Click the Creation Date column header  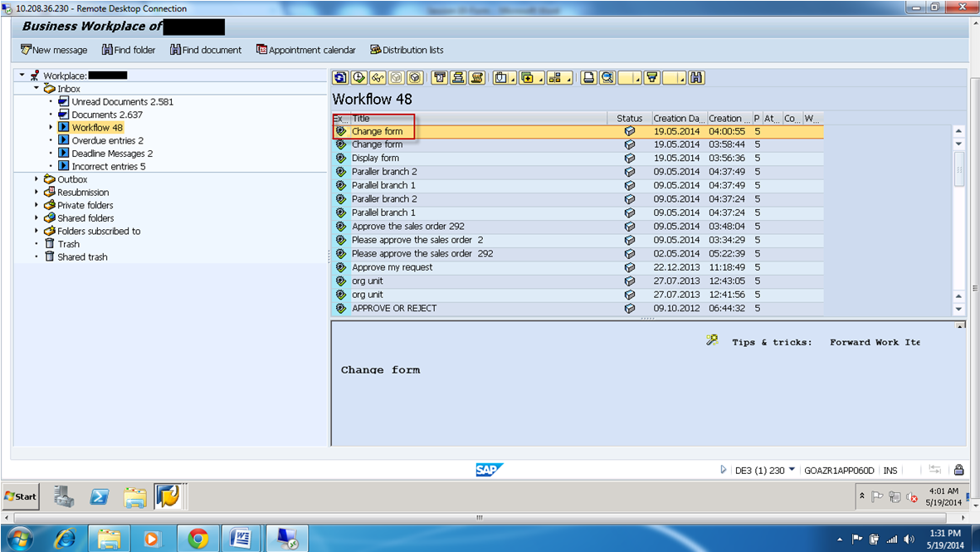tap(678, 117)
